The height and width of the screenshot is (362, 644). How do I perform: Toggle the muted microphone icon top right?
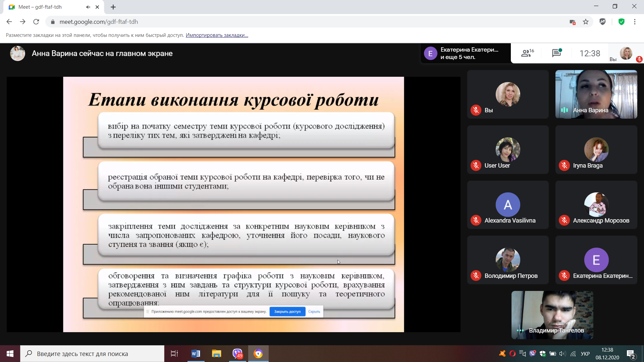(639, 59)
